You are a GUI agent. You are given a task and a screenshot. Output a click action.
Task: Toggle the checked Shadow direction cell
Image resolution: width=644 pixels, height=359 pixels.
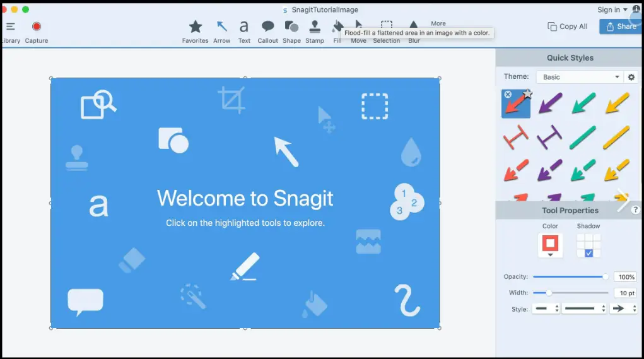(588, 253)
